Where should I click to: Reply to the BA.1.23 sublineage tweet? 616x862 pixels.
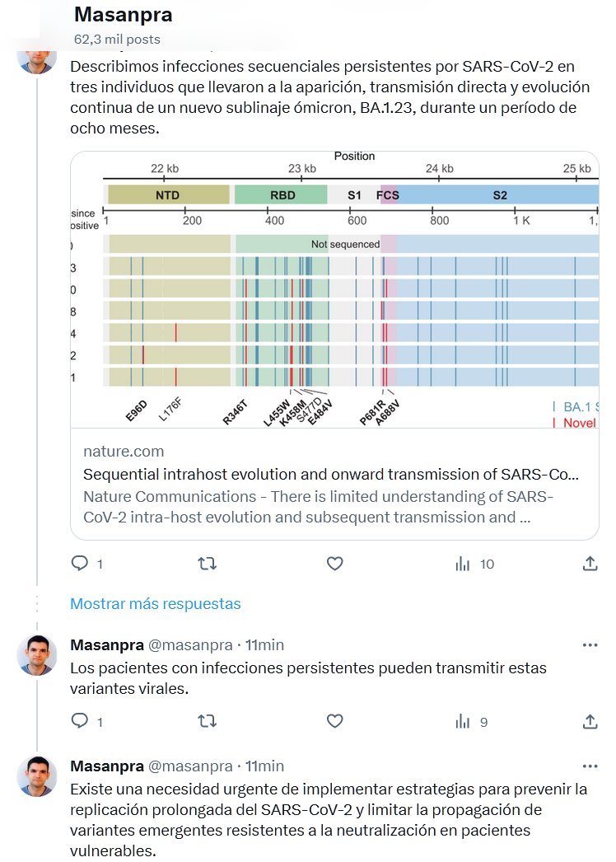[x=80, y=564]
